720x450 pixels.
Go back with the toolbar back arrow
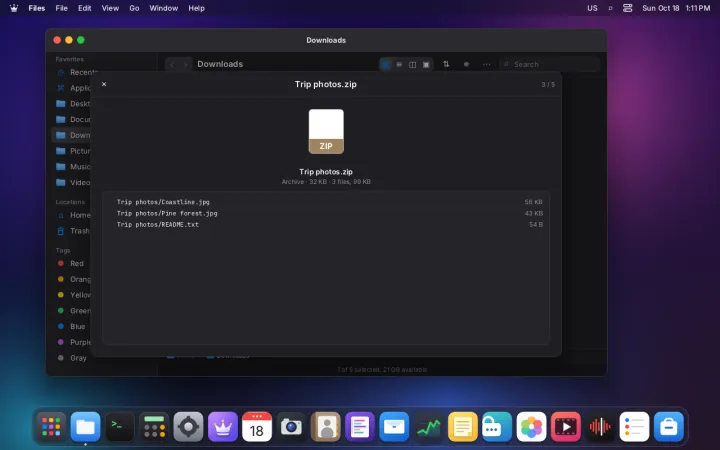[x=172, y=64]
